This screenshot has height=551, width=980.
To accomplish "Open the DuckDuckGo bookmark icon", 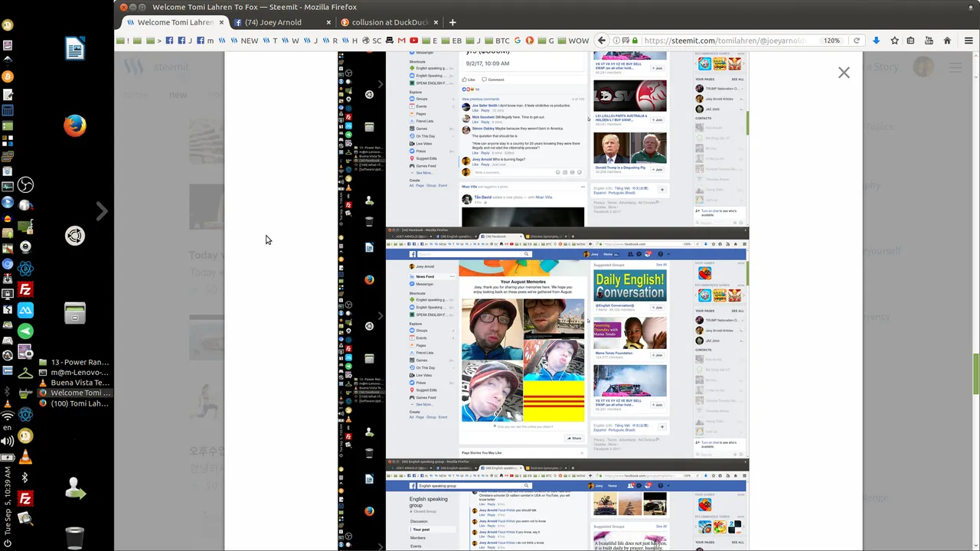I will tap(529, 41).
